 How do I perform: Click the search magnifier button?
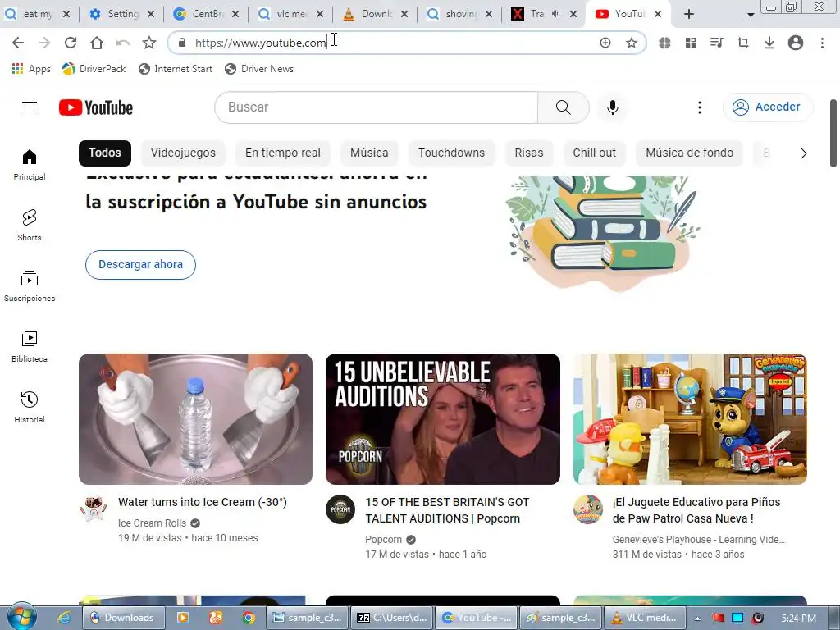click(x=563, y=107)
